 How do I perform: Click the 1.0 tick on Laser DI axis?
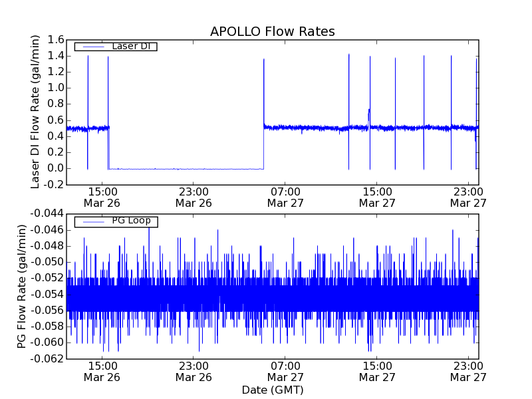(56, 88)
